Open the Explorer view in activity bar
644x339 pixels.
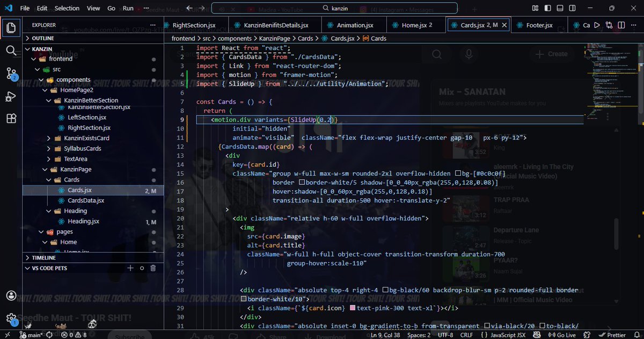click(11, 27)
